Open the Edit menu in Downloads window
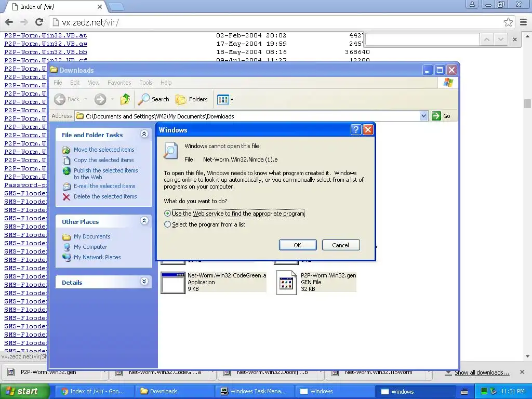 75,83
